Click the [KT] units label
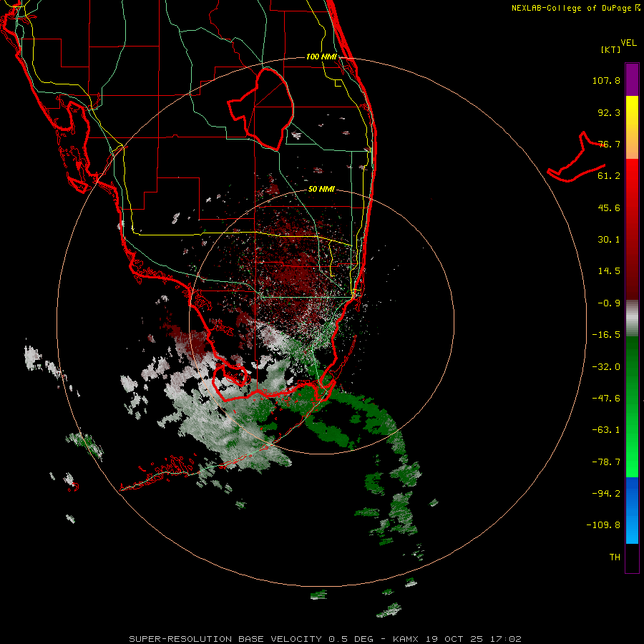Viewport: 644px width, 644px height. pyautogui.click(x=611, y=49)
